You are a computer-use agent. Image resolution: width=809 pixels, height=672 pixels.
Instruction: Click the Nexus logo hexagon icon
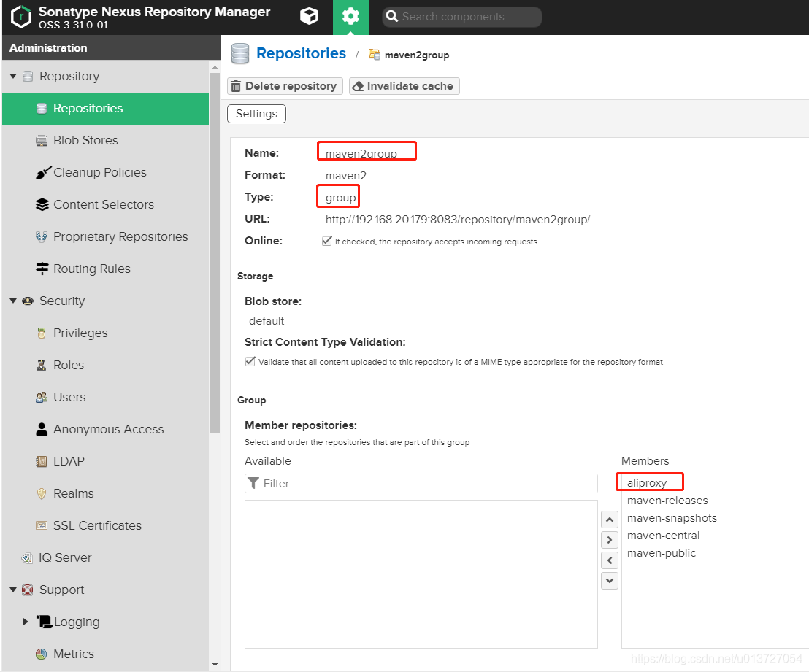(x=21, y=17)
